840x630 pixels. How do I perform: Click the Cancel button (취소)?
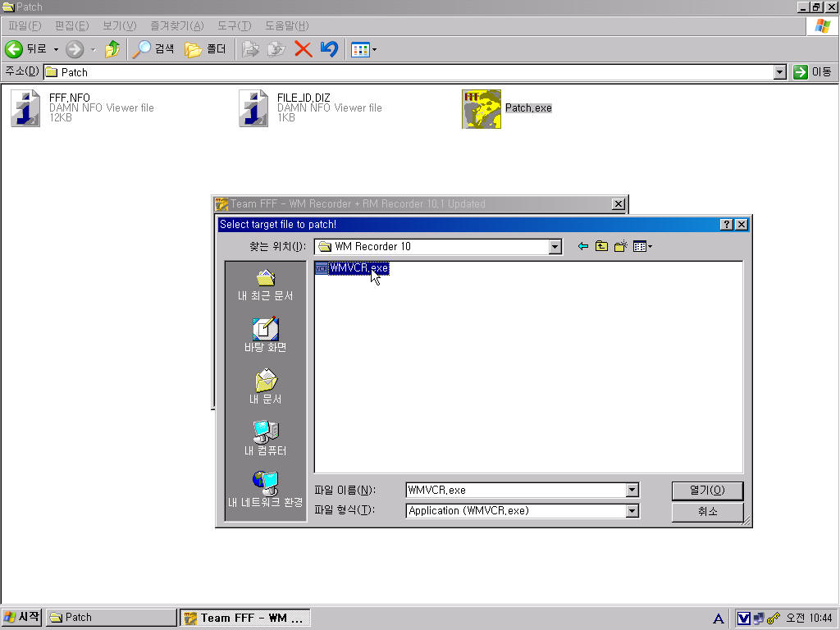pos(707,512)
